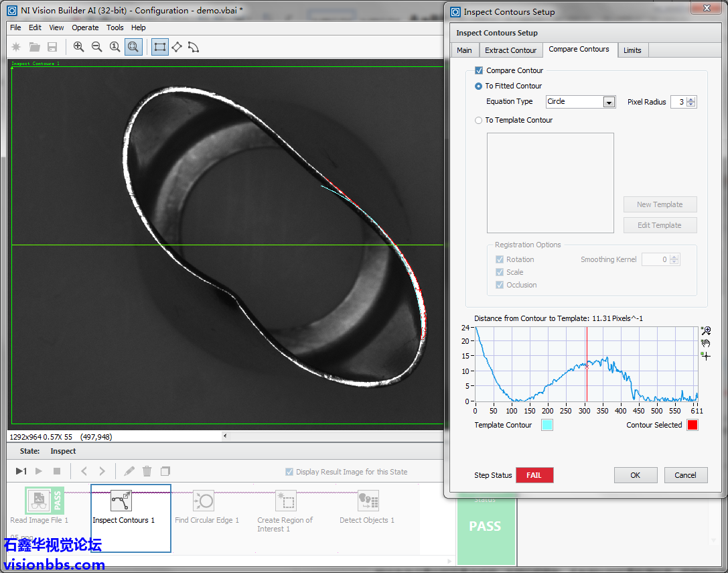Click the OK button
The width and height of the screenshot is (728, 573).
click(635, 475)
